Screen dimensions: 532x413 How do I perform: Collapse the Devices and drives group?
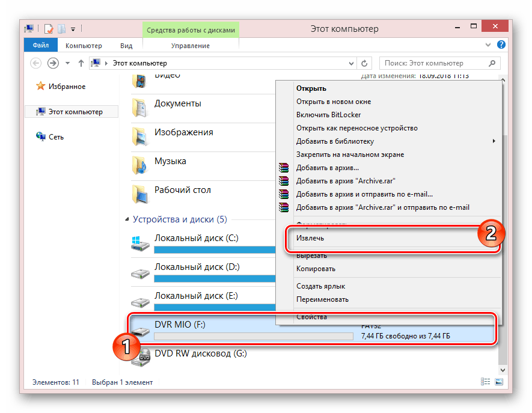tap(127, 220)
